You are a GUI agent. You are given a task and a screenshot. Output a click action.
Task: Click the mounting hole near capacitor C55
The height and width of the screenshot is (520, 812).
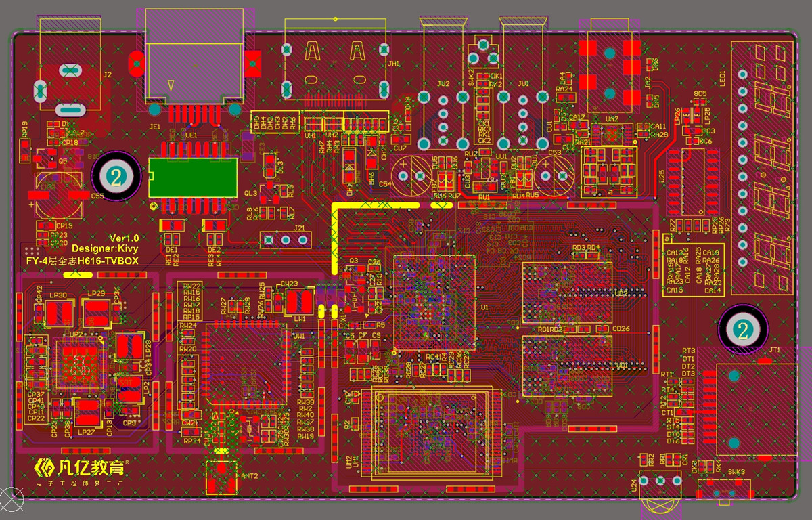116,177
